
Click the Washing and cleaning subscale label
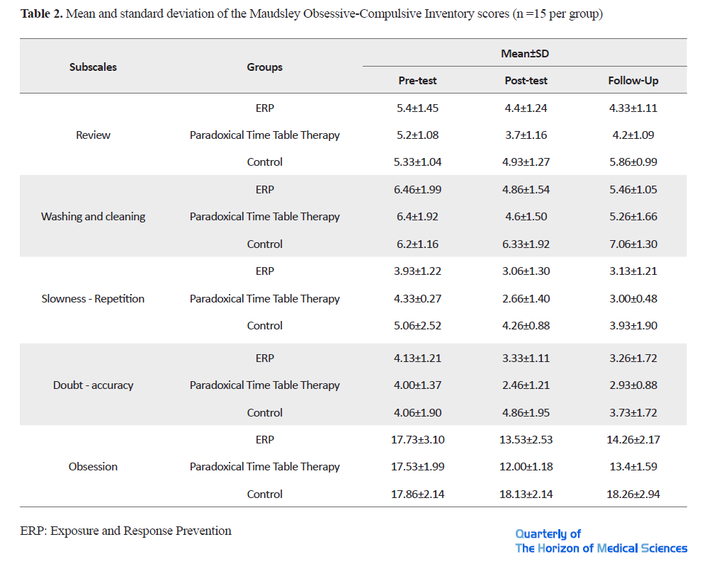click(x=93, y=217)
